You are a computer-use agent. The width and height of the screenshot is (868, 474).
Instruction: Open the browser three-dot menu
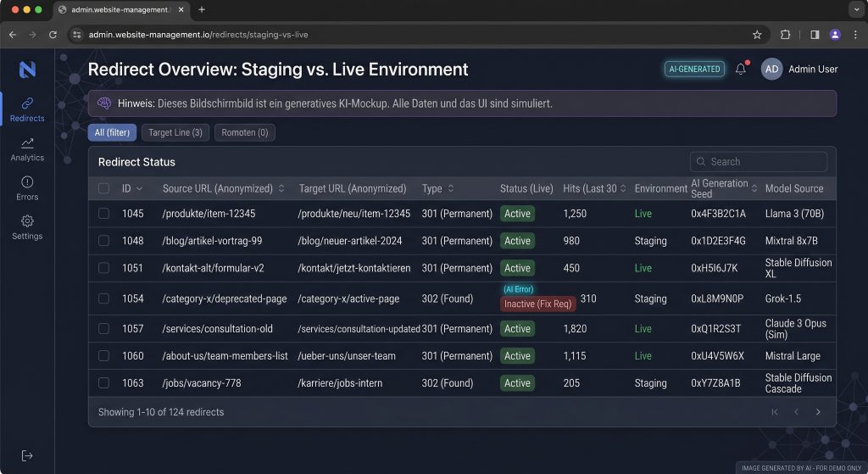pos(855,34)
